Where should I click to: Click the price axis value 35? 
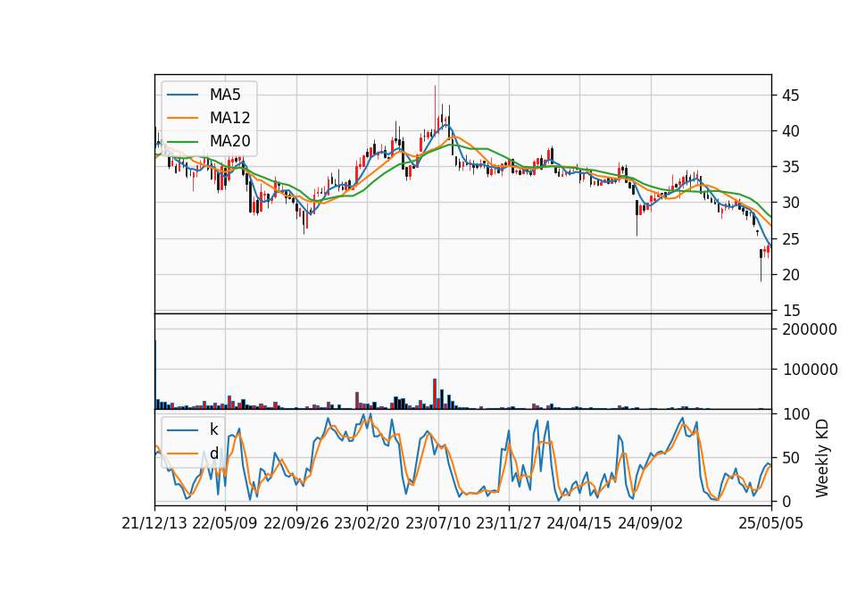tap(791, 167)
